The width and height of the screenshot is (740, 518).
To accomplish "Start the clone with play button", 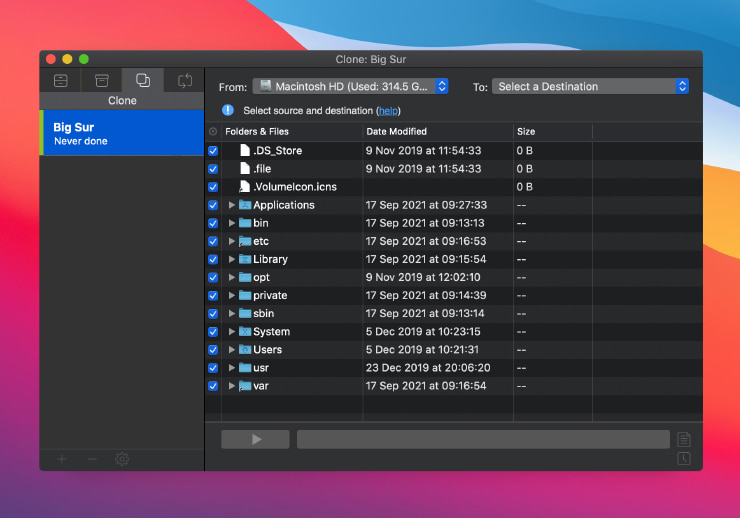I will pos(255,440).
